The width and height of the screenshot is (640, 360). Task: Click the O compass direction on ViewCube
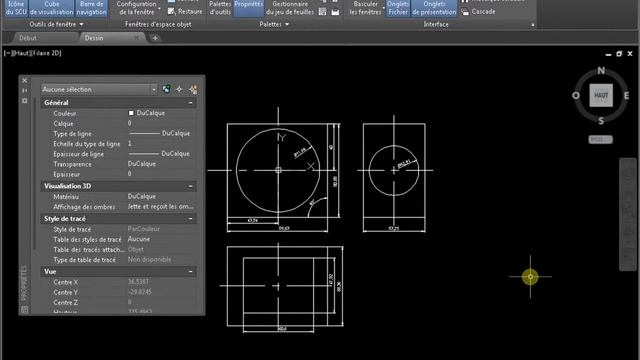click(576, 96)
